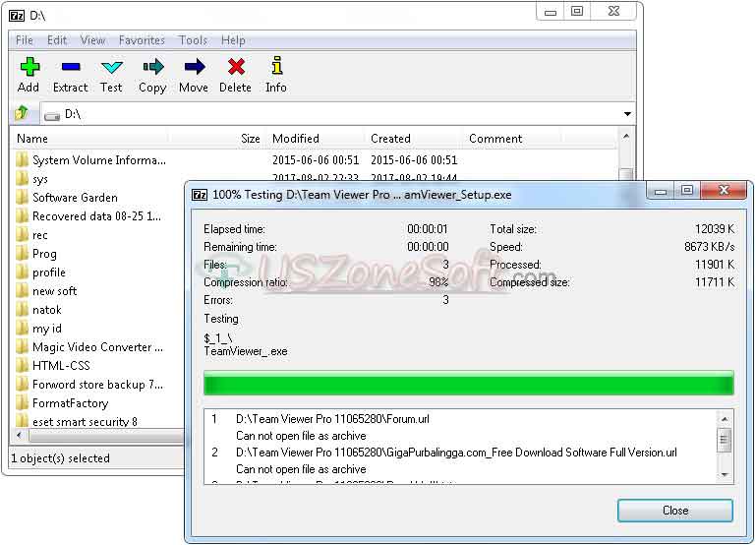The width and height of the screenshot is (756, 545).
Task: Open the View menu
Action: point(92,40)
